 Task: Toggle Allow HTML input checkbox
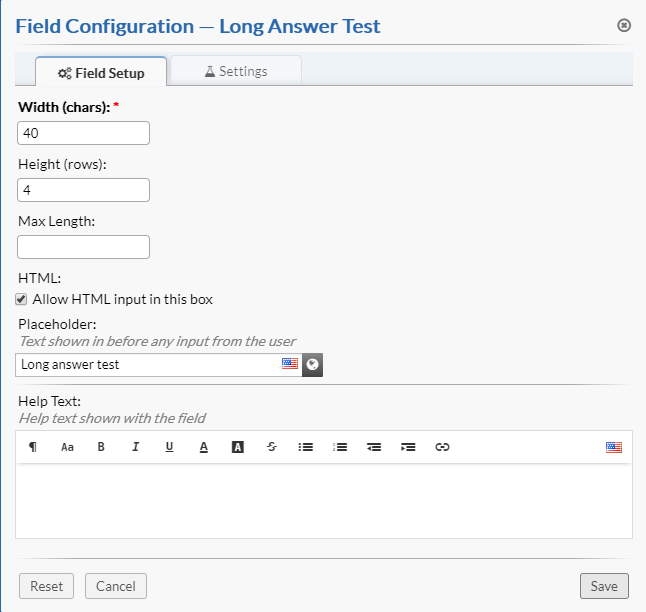click(22, 299)
